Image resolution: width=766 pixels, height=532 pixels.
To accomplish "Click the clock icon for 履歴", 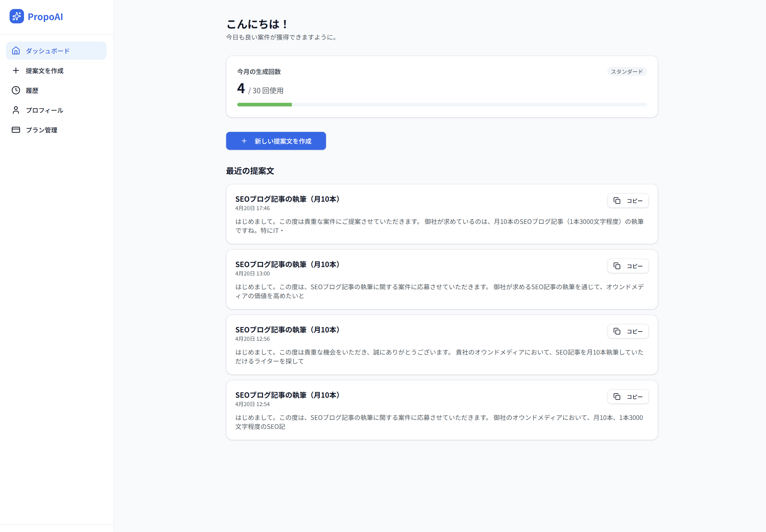I will (x=16, y=90).
